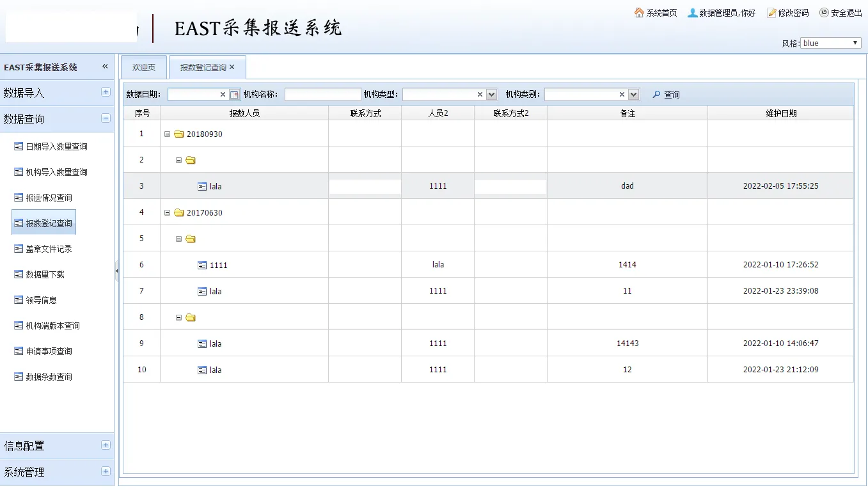Collapse sidebar with double-chevron icon

(105, 67)
